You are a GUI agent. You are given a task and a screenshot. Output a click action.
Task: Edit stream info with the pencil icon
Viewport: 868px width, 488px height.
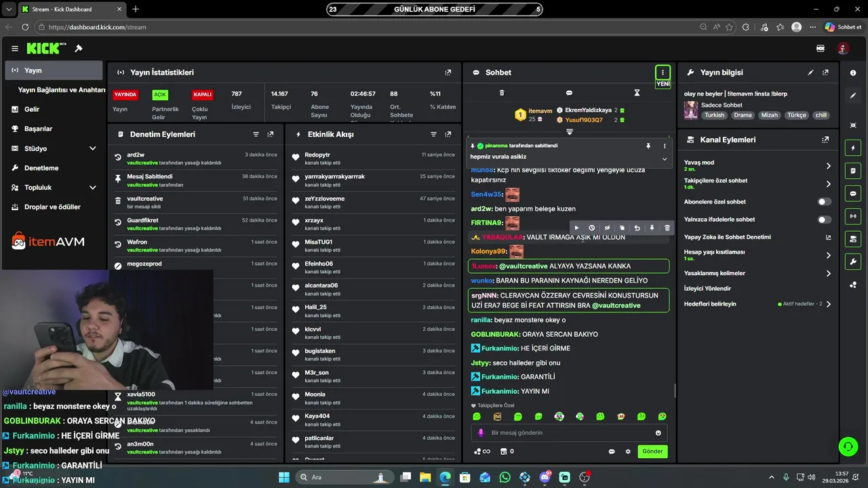click(x=810, y=73)
